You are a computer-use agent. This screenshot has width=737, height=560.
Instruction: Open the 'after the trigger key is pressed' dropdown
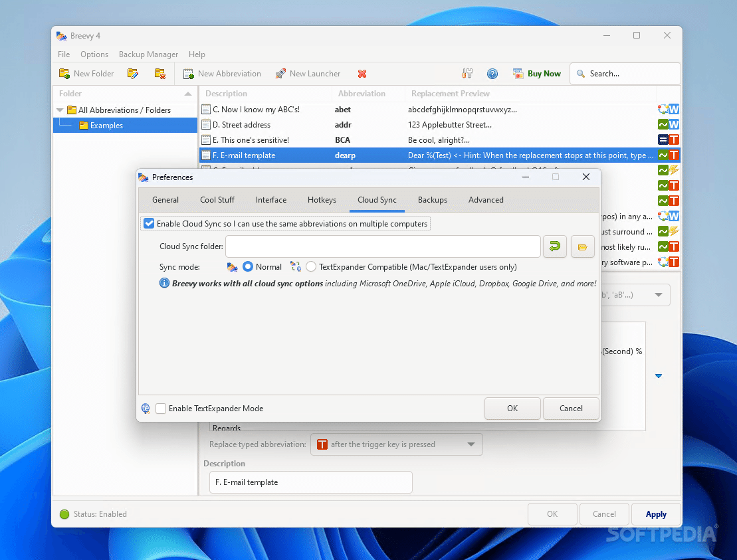[397, 444]
